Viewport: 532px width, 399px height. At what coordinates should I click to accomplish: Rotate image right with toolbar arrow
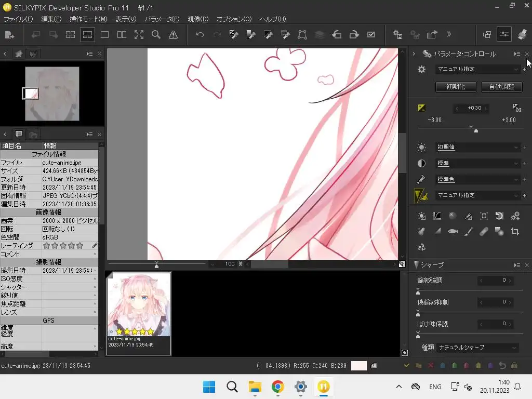354,35
